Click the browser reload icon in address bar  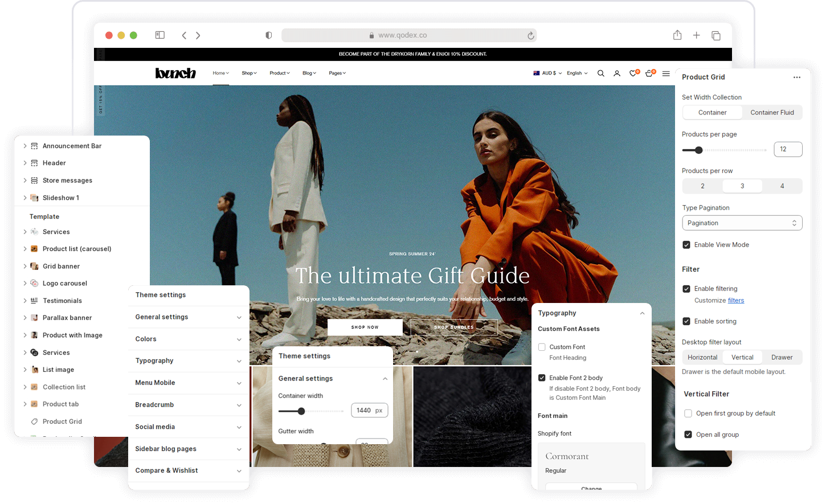point(530,35)
